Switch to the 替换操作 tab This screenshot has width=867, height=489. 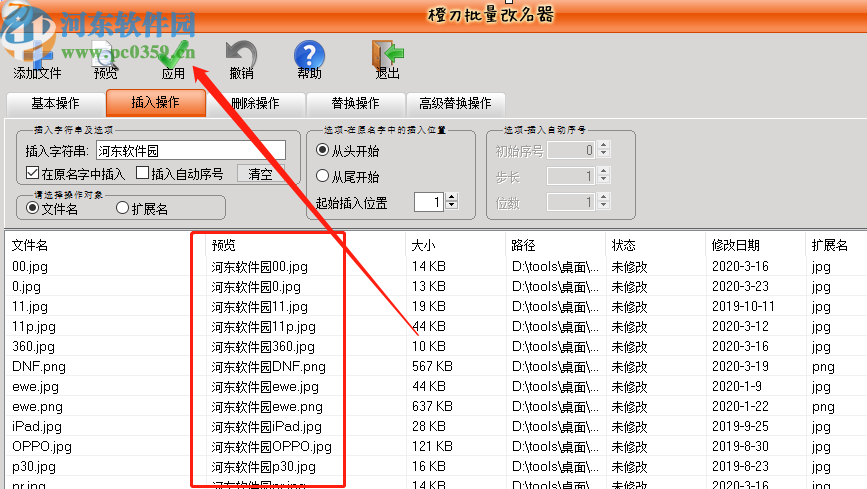point(356,103)
